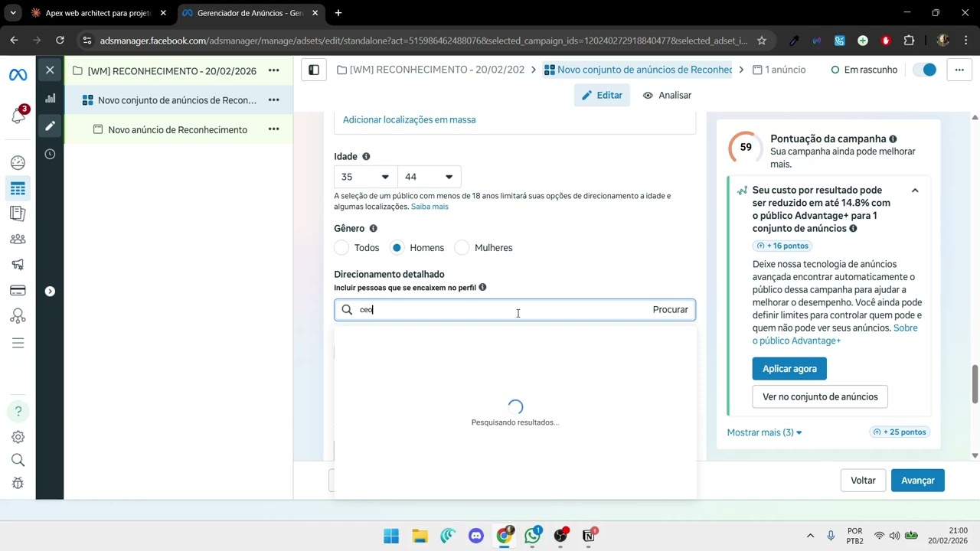
Task: Open the history clock icon
Action: tap(50, 154)
